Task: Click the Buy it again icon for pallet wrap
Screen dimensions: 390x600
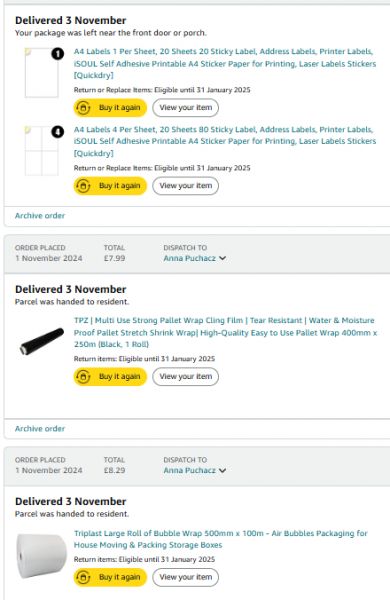Action: pos(83,377)
